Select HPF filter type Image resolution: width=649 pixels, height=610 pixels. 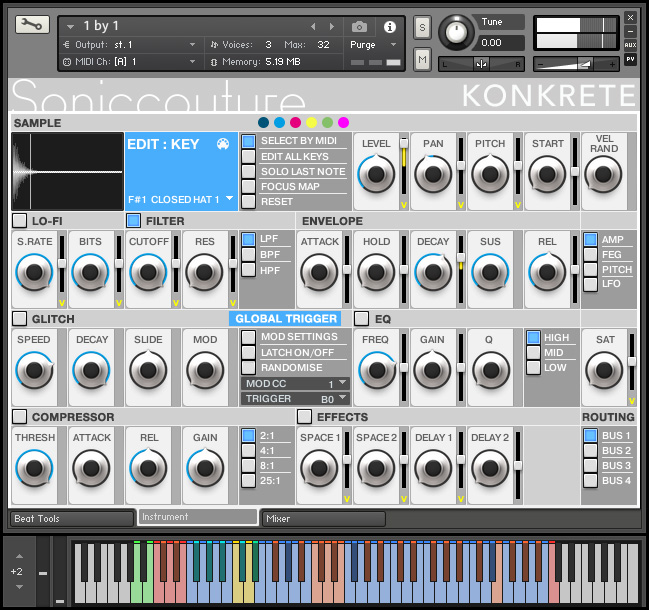point(248,270)
